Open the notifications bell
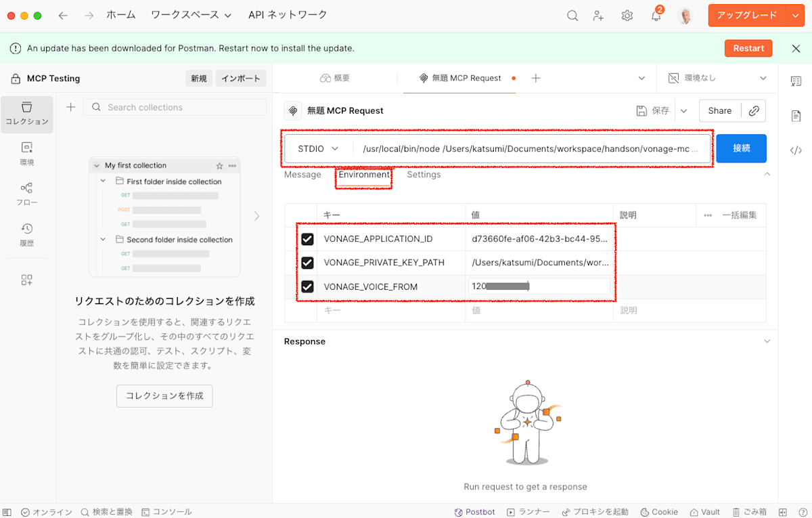Viewport: 812px width, 518px height. [656, 16]
